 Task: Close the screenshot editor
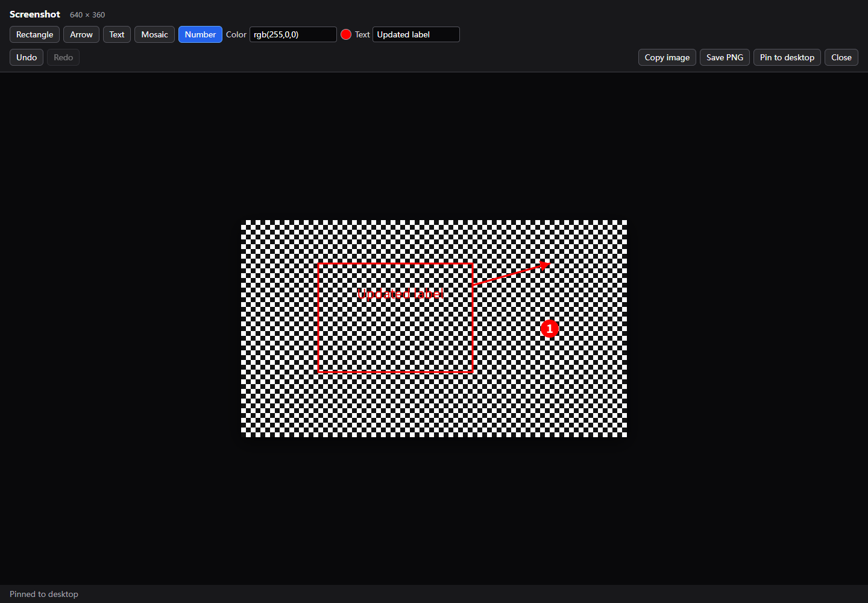[841, 57]
